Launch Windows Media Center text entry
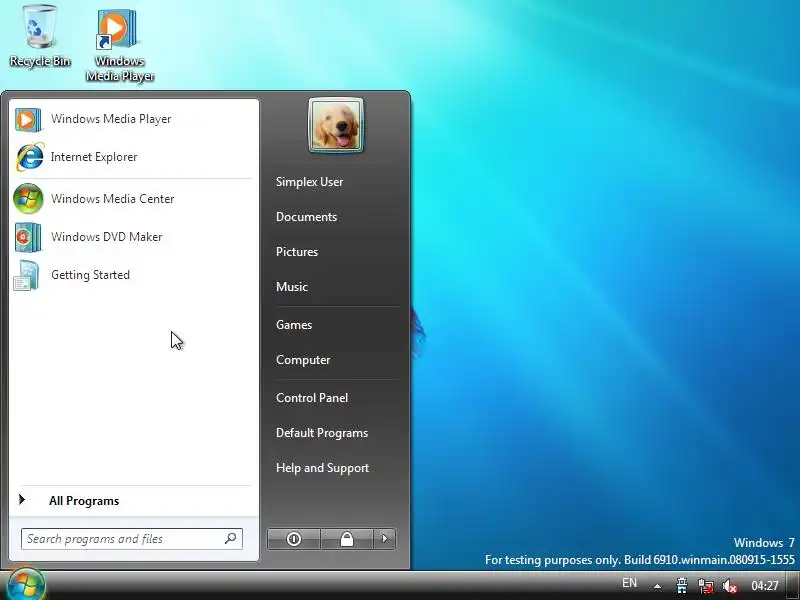The image size is (800, 600). pos(113,198)
